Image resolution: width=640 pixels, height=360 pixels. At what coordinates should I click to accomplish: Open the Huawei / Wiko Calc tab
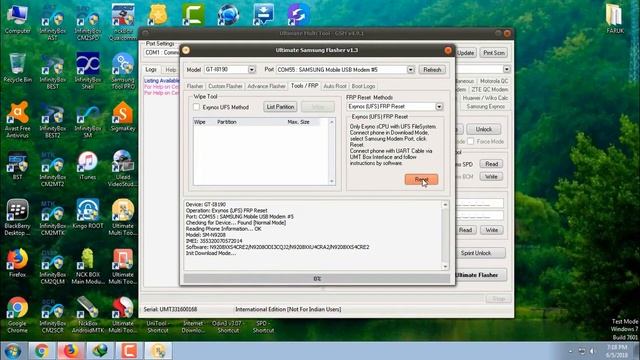point(485,98)
